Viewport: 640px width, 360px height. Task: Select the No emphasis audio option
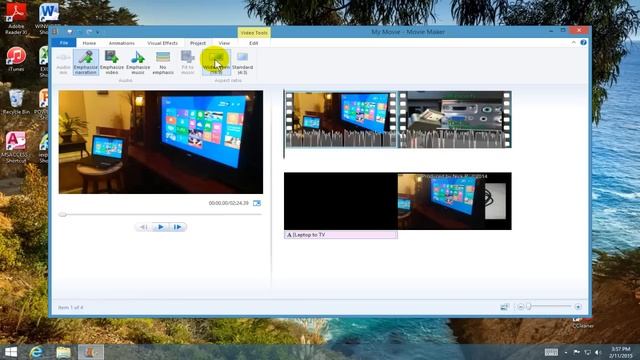click(x=163, y=62)
